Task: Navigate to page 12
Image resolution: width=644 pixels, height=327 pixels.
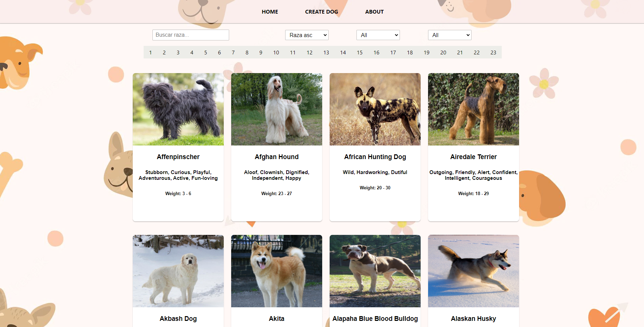Action: coord(309,52)
